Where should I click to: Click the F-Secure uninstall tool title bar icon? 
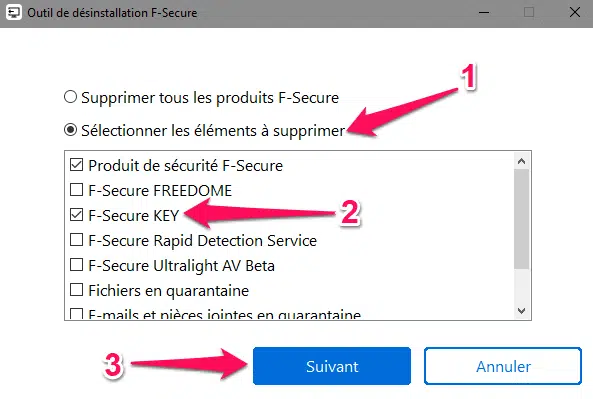pos(14,12)
